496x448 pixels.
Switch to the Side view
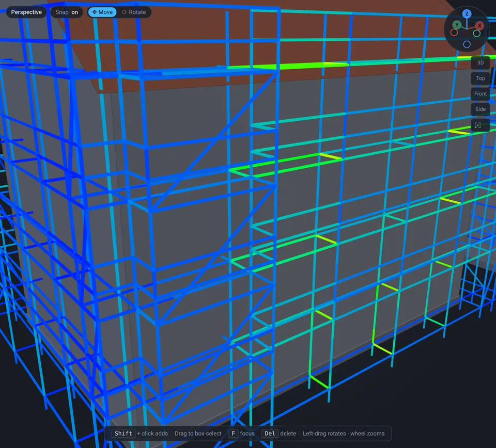pos(480,109)
